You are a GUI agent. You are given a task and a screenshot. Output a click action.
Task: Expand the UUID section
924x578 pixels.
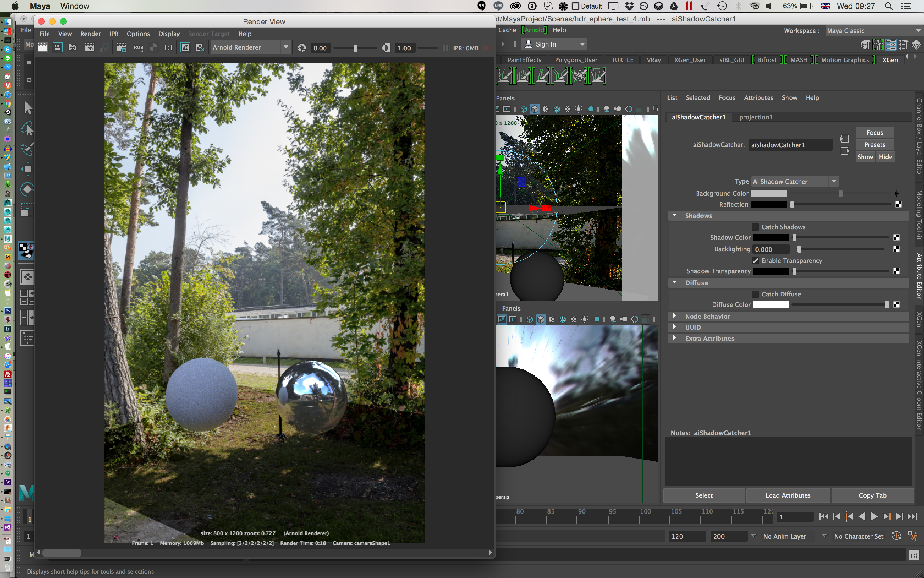(x=675, y=327)
